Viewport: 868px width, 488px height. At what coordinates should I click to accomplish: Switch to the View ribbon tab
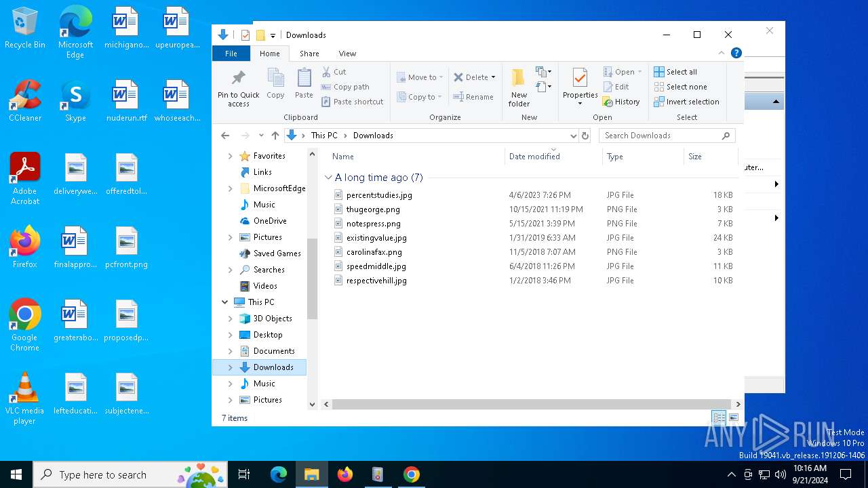point(347,54)
